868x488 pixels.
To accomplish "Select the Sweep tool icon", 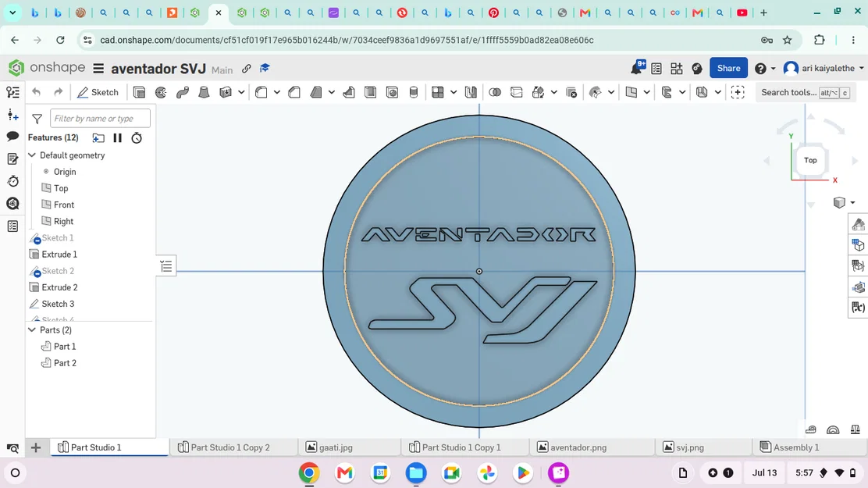I will pos(182,92).
